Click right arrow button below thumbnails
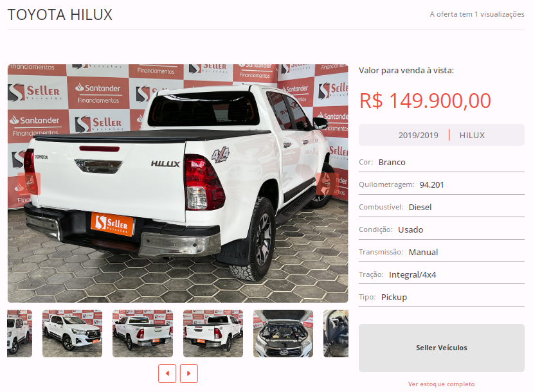 coord(188,373)
